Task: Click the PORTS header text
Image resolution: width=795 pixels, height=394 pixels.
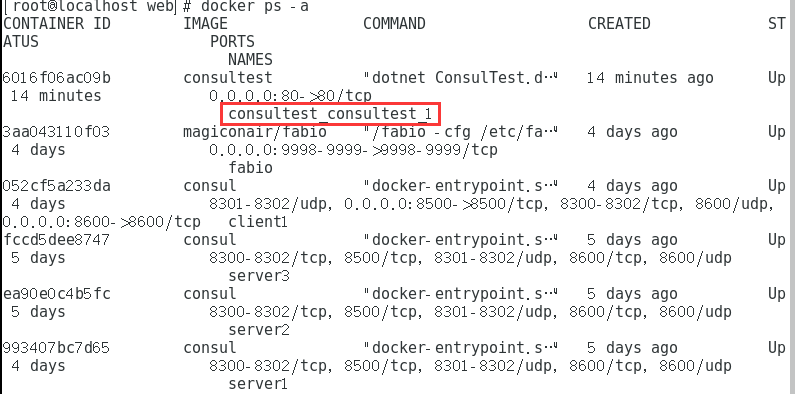Action: pos(232,42)
